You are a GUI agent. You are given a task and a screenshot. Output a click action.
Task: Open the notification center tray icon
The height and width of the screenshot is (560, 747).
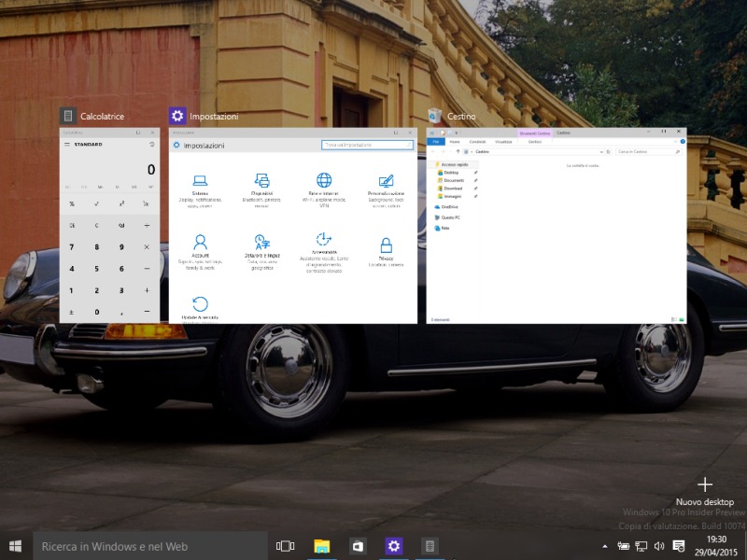pyautogui.click(x=679, y=546)
